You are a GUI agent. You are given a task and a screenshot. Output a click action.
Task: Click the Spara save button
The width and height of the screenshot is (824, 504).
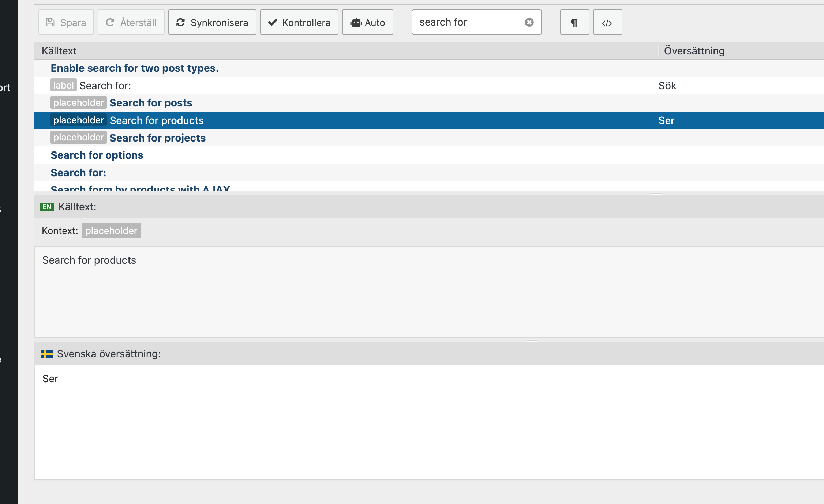pos(66,22)
